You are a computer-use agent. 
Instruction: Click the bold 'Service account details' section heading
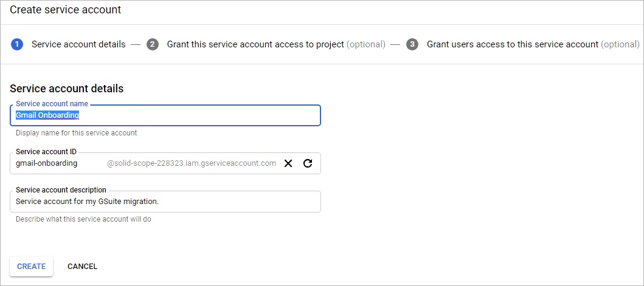point(67,89)
